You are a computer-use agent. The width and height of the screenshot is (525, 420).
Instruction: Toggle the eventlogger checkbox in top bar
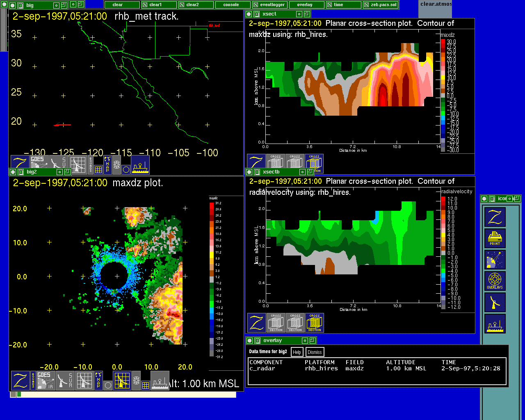256,5
